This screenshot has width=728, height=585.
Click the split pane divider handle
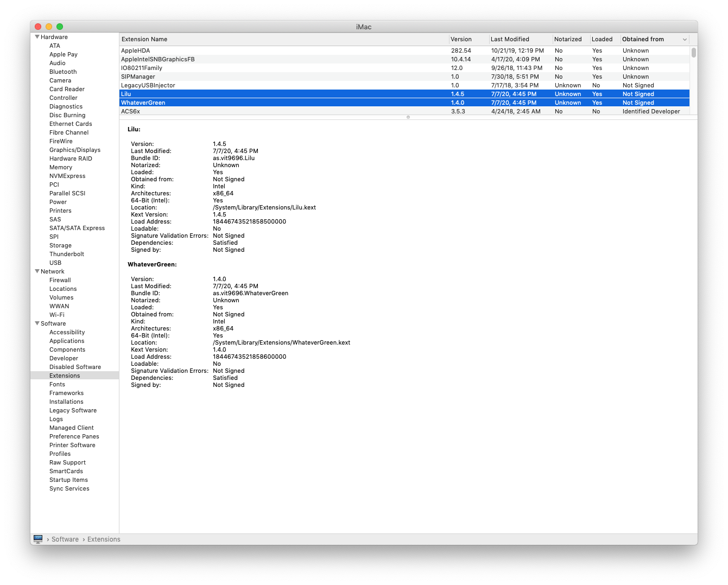[x=408, y=117]
